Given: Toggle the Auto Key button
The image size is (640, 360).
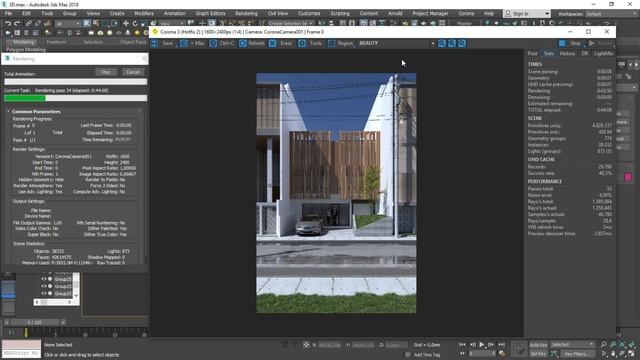Looking at the screenshot, I should click(x=538, y=345).
